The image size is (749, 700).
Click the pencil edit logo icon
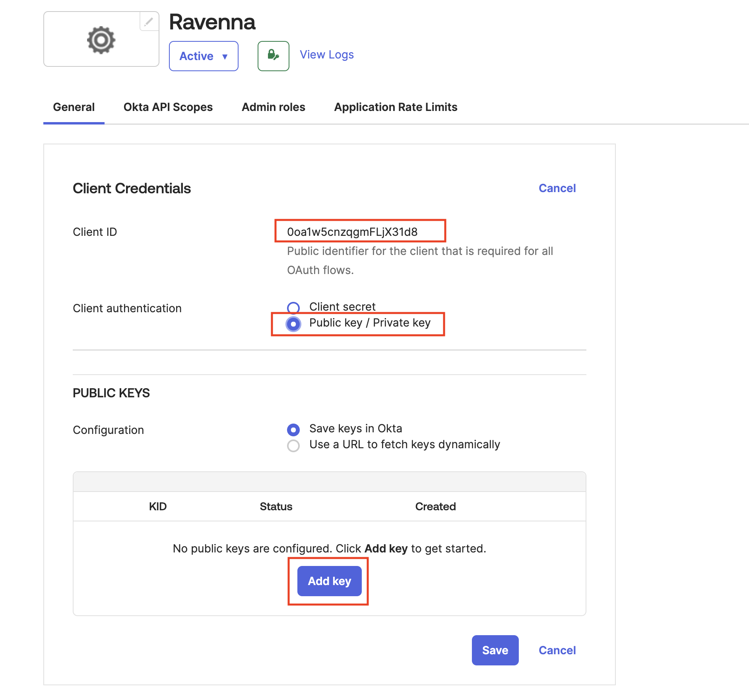(x=149, y=21)
